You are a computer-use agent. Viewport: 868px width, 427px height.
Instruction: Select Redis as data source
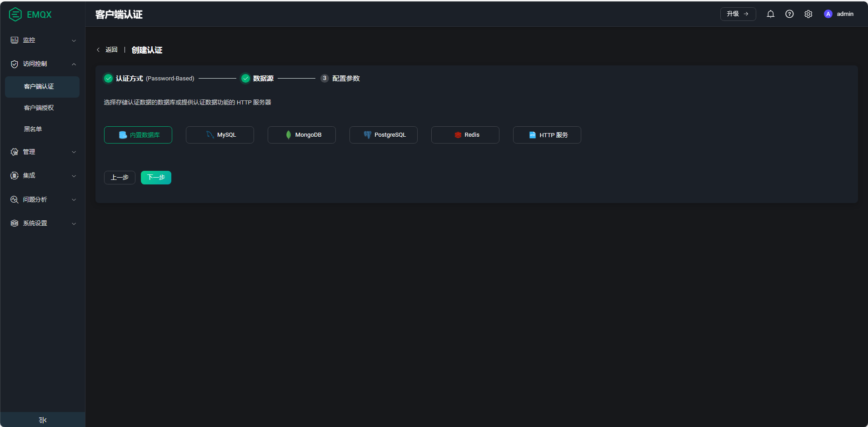[x=465, y=135]
